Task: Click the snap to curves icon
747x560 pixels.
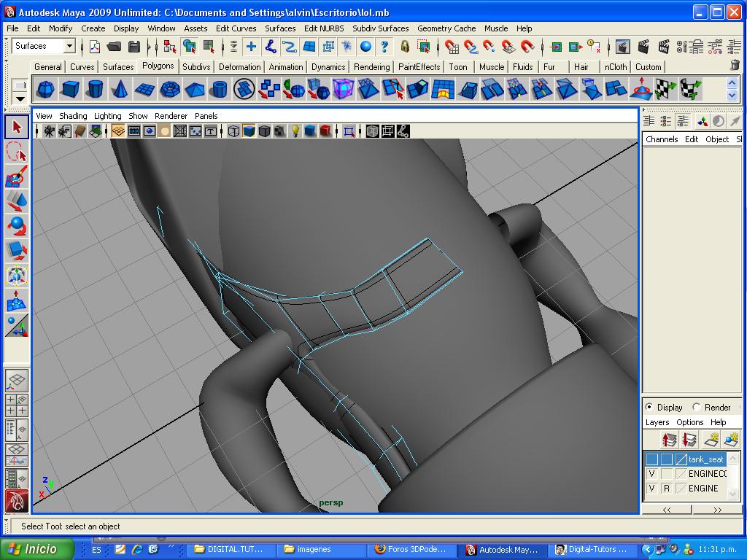Action: coord(471,46)
